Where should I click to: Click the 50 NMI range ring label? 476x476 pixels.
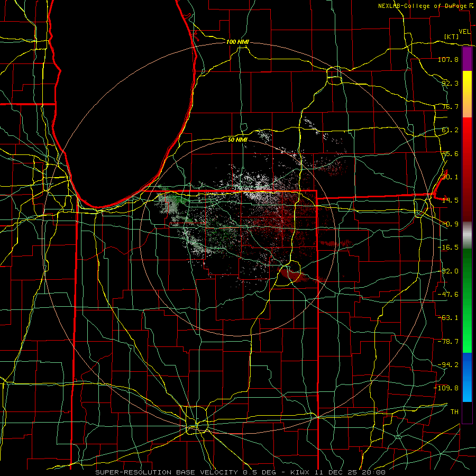(237, 140)
